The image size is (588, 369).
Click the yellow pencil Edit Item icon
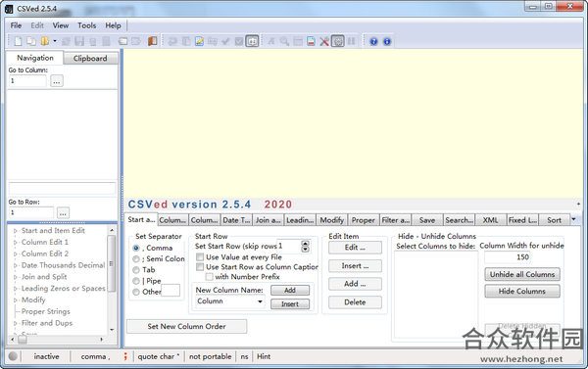point(200,41)
